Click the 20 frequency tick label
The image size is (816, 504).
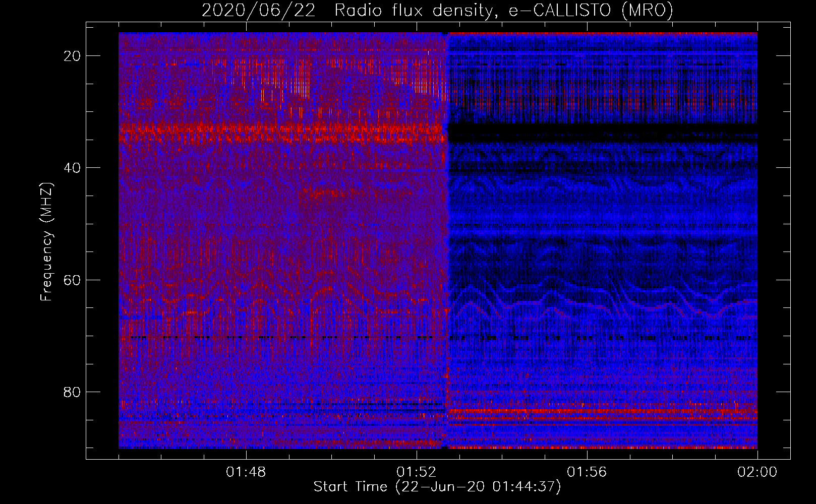pos(72,56)
